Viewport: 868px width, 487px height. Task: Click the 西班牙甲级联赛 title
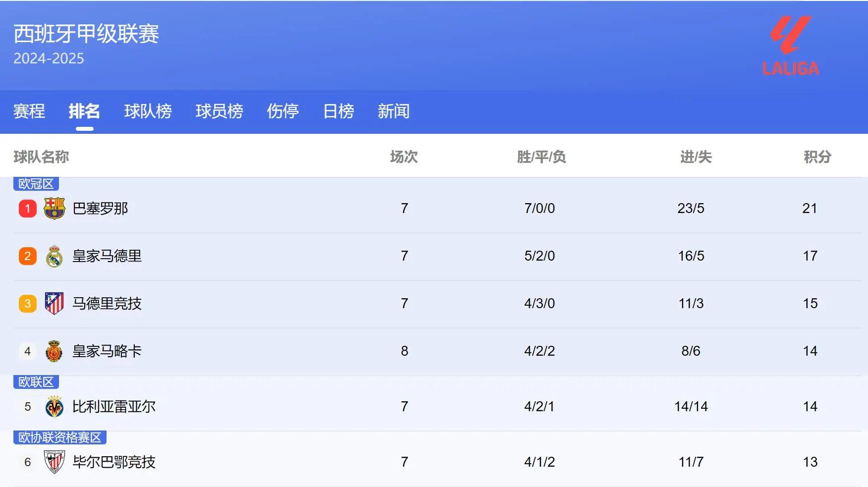point(86,34)
